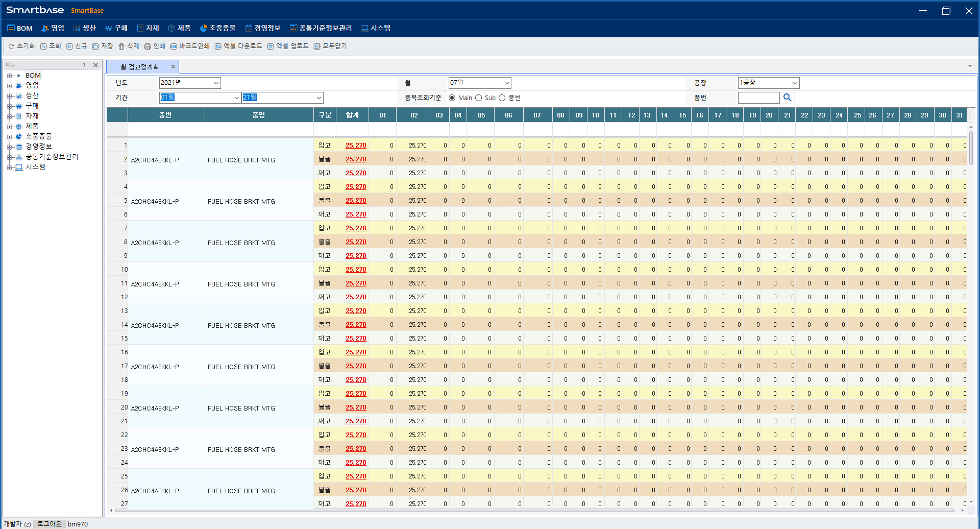Select the 품번 radio button
980x529 pixels.
point(502,98)
